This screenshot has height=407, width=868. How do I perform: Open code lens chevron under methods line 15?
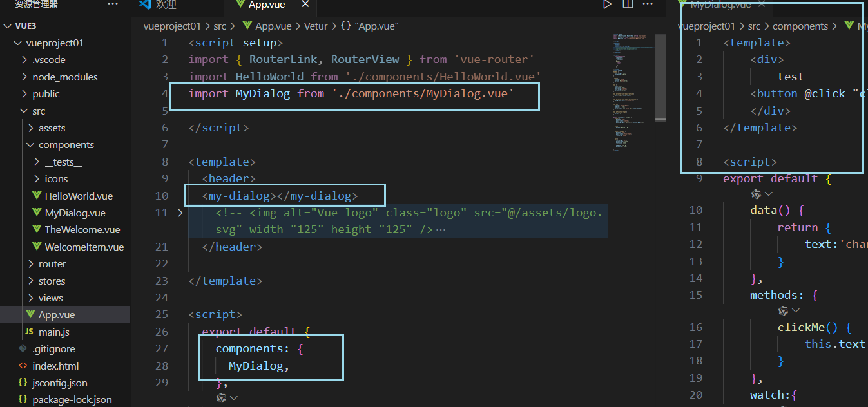795,310
